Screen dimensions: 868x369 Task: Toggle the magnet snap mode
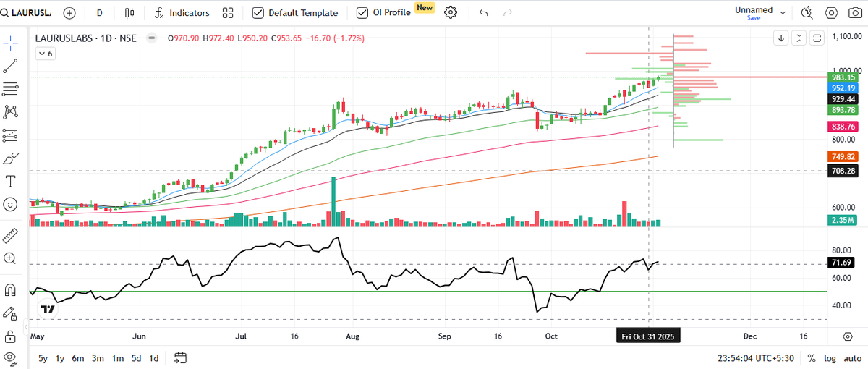click(x=10, y=290)
